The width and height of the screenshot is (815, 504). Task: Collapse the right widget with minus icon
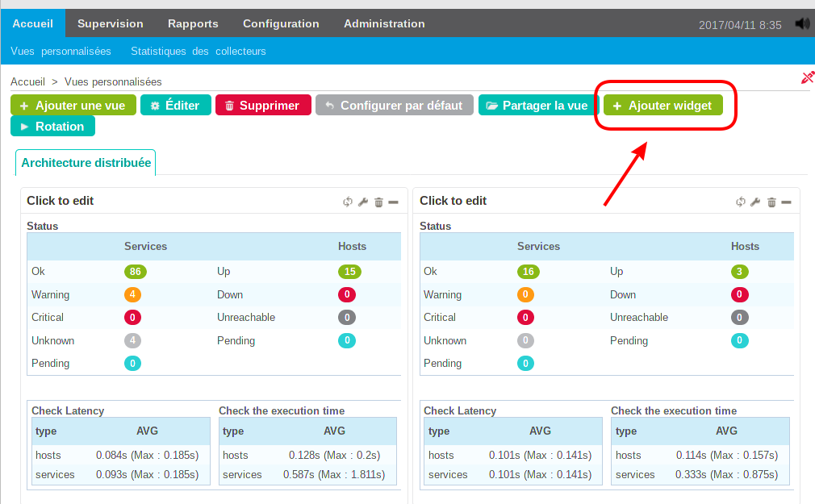[786, 202]
